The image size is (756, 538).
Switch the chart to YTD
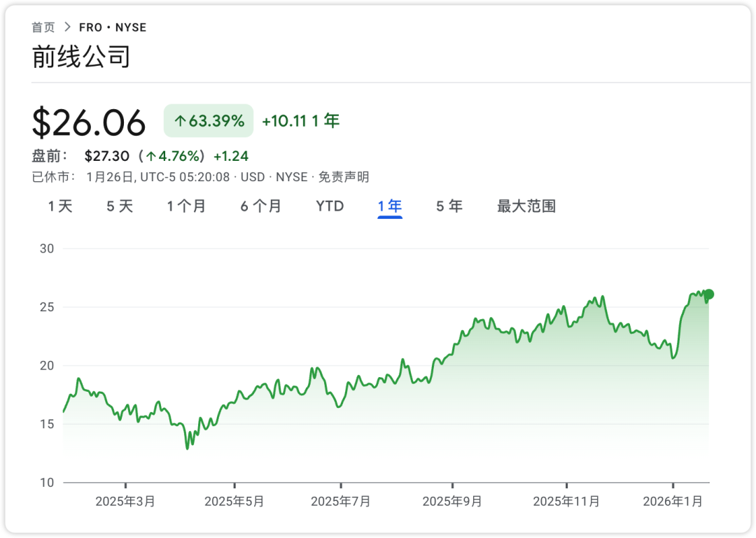tap(330, 206)
